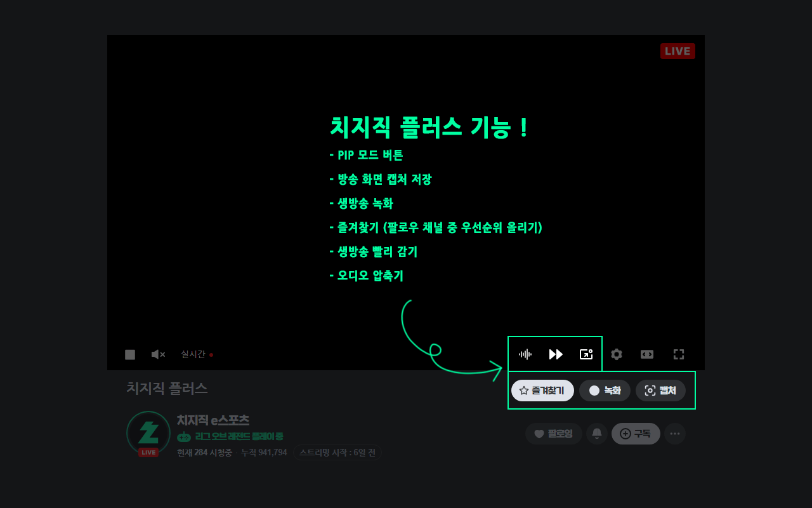Screen dimensions: 812x508
Task: Capture screen with 캡처 button
Action: click(x=660, y=391)
